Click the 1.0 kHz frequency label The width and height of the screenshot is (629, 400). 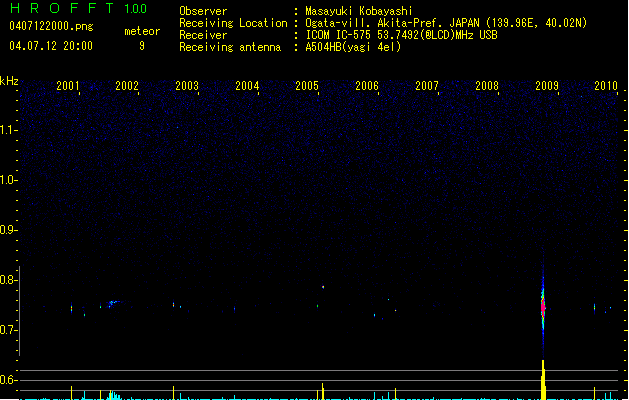coord(8,180)
